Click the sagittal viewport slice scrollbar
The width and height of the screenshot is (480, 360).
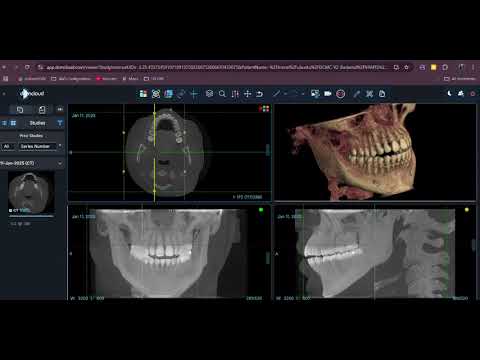pos(473,245)
